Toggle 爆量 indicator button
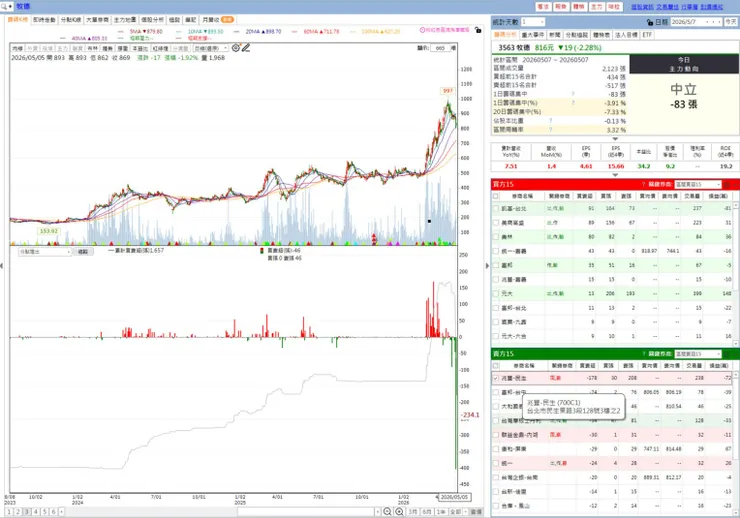The width and height of the screenshot is (740, 518). point(122,48)
